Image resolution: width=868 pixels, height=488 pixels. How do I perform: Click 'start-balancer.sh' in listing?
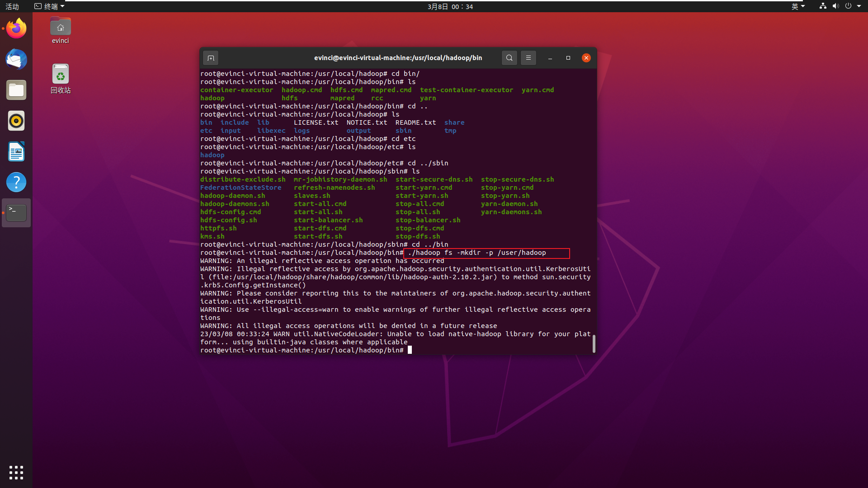328,220
